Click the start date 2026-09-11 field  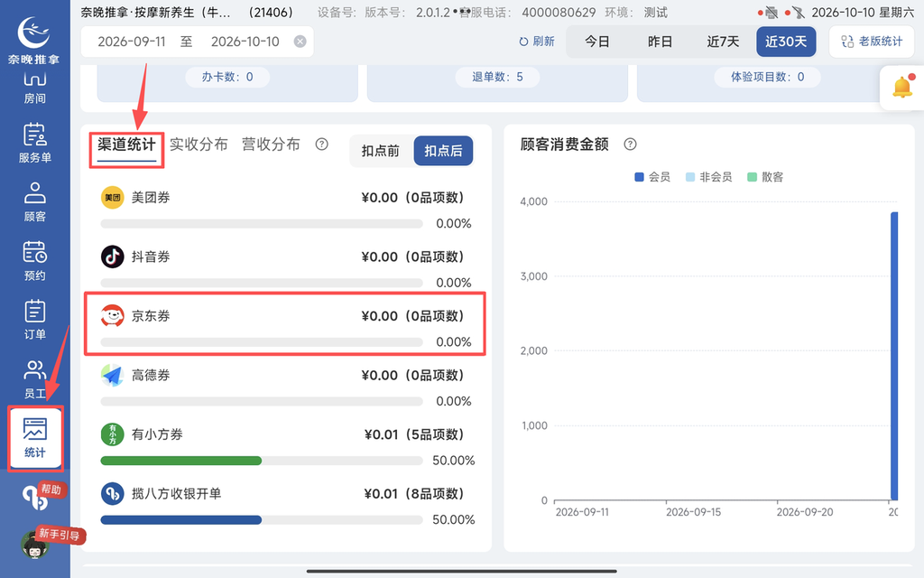(132, 42)
